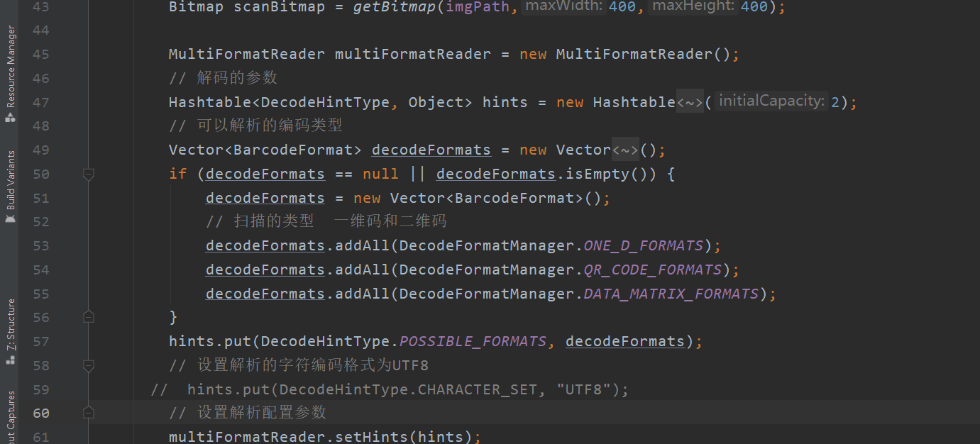Click hints.put on line 57
980x444 pixels.
pos(210,342)
